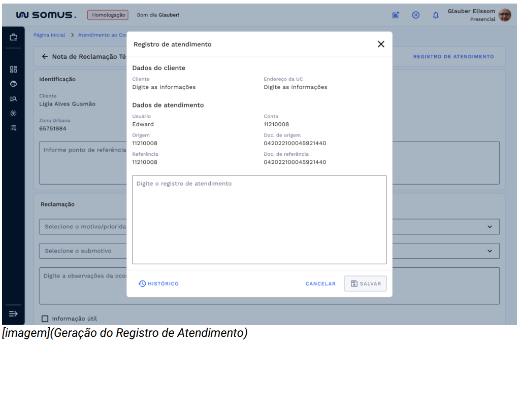Screen dimensions: 518x420
Task: Expand the motivo/prioridade dropdown
Action: 490,227
